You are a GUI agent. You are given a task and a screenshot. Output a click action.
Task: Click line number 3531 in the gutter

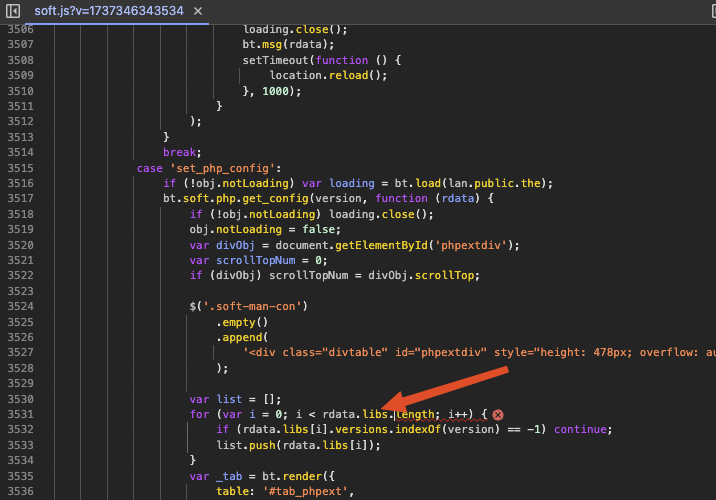tap(21, 414)
